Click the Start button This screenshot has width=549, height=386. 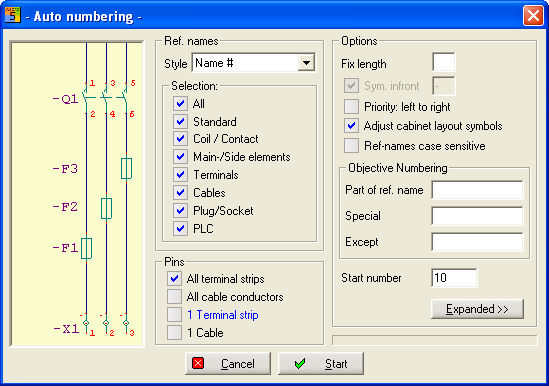coord(321,364)
